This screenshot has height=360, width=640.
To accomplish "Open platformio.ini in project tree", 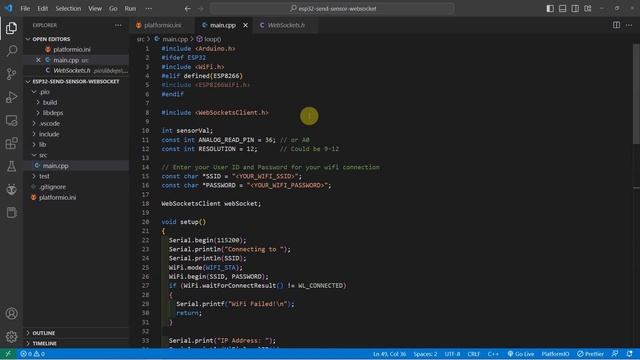I will click(x=57, y=198).
